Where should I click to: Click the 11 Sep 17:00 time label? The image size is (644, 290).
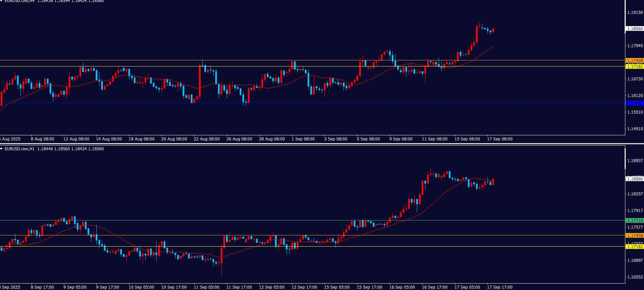(239, 287)
